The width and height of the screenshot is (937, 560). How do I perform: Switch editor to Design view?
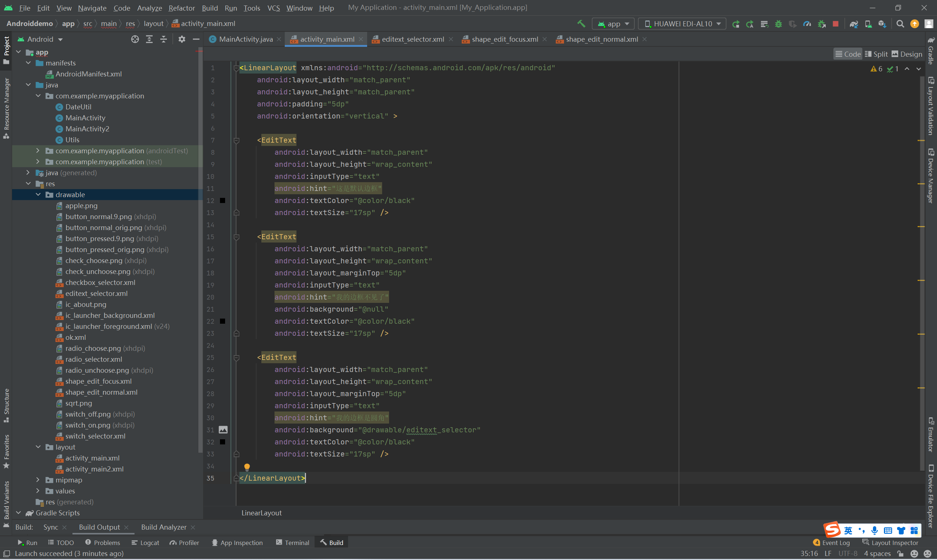tap(907, 54)
